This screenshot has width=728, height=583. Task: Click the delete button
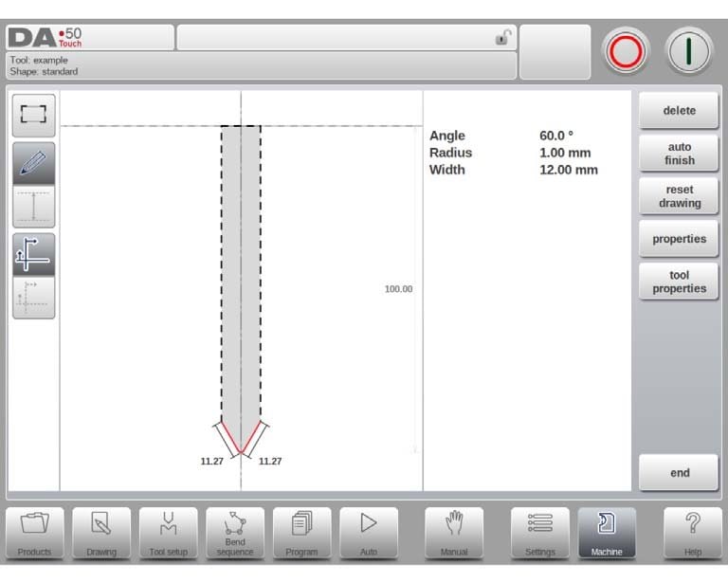(679, 111)
